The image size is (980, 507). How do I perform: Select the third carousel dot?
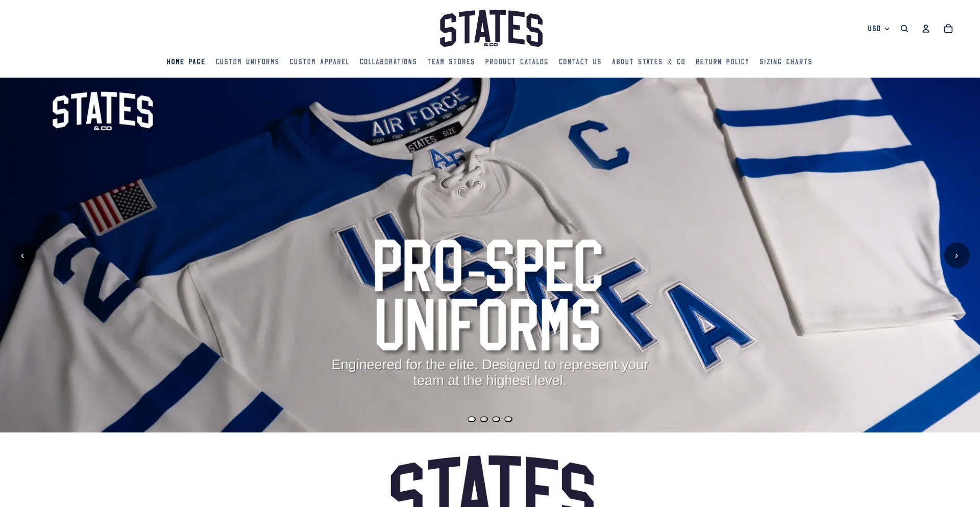(x=496, y=419)
